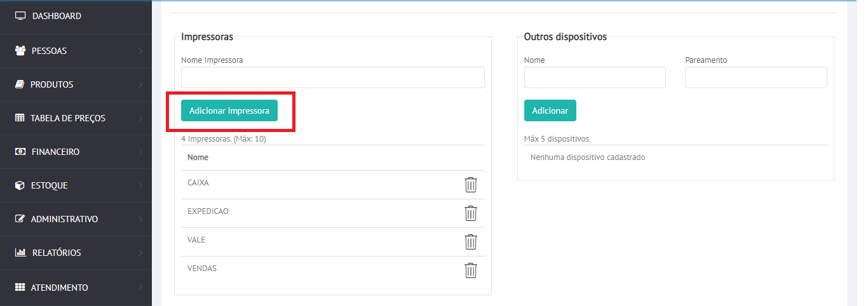Image resolution: width=868 pixels, height=306 pixels.
Task: Expand the Pessoas submenu chevron
Action: click(140, 51)
